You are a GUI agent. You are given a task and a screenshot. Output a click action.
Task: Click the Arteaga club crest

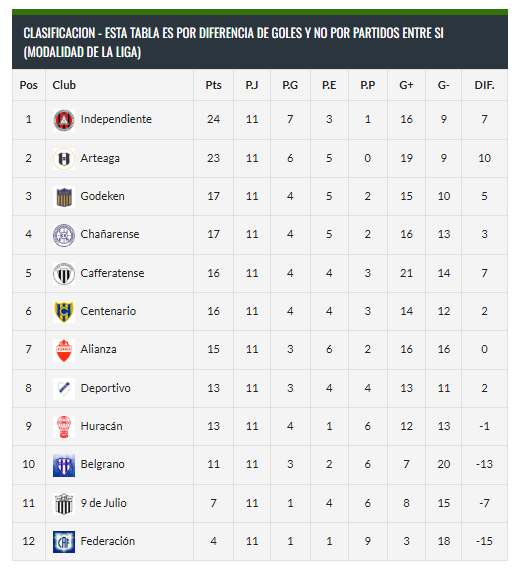tap(64, 159)
